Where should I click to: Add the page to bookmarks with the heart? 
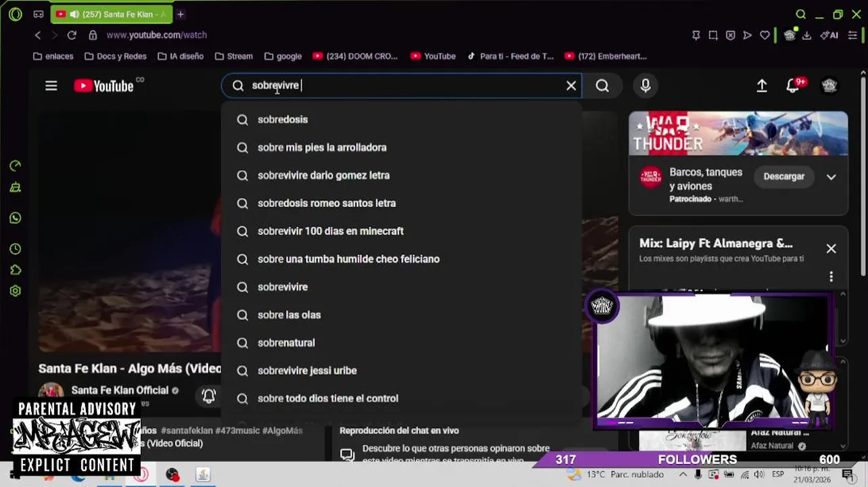click(x=765, y=35)
